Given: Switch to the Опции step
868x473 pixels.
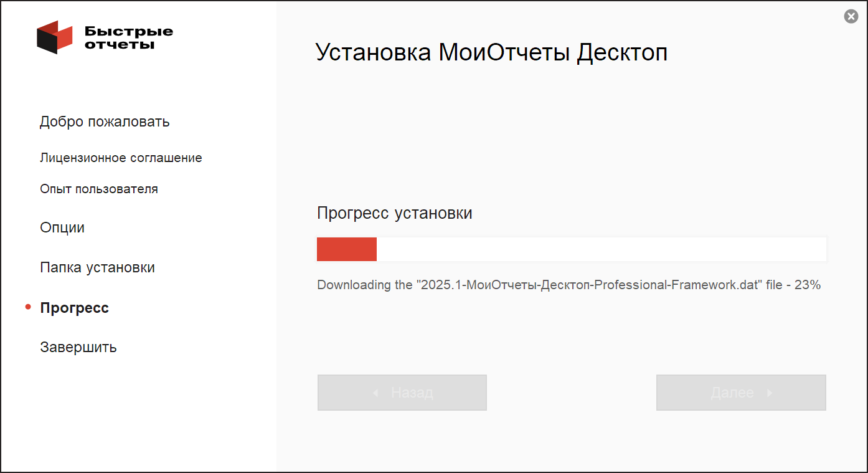Looking at the screenshot, I should [62, 227].
